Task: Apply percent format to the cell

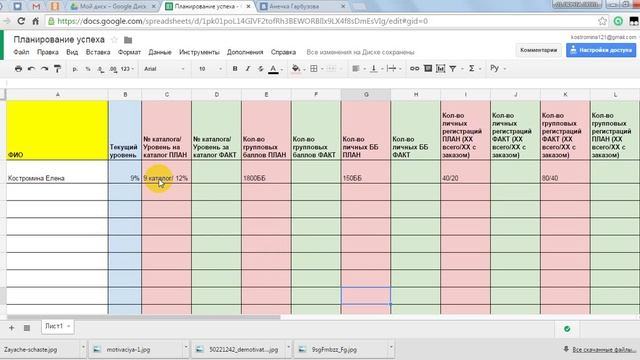Action: [x=88, y=69]
